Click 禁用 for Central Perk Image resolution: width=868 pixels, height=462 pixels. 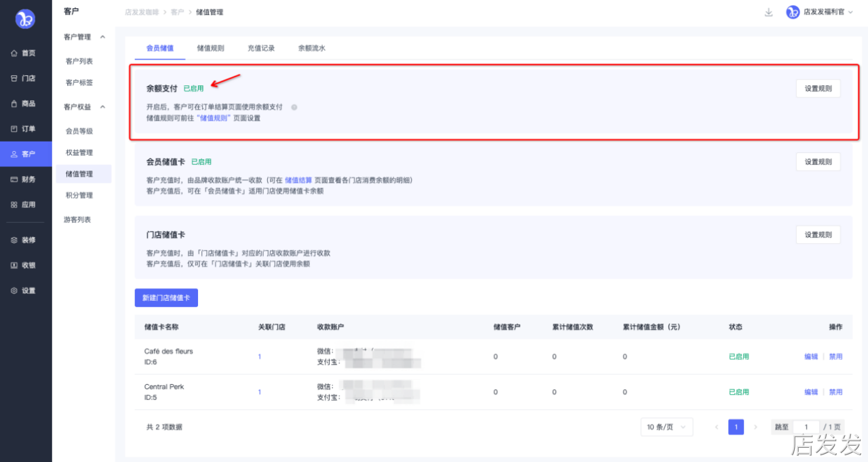click(835, 392)
